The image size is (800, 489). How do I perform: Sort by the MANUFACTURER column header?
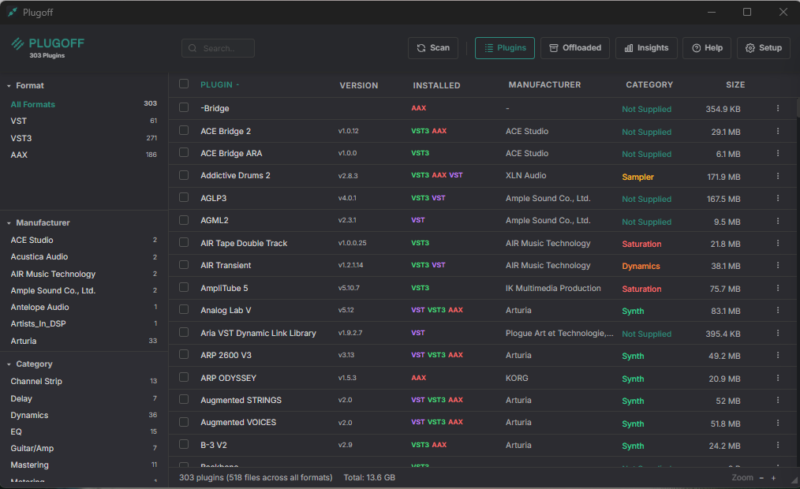[544, 85]
